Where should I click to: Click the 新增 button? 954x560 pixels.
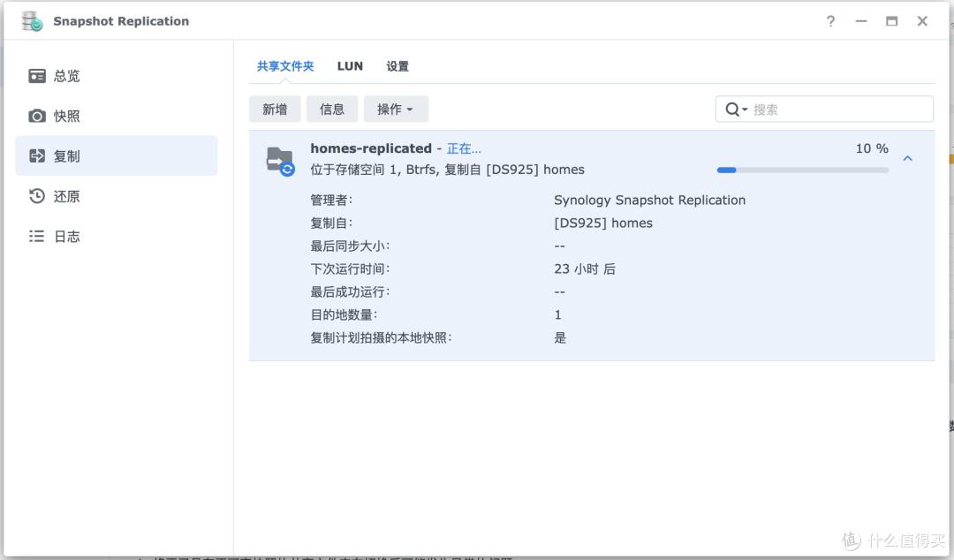point(275,109)
